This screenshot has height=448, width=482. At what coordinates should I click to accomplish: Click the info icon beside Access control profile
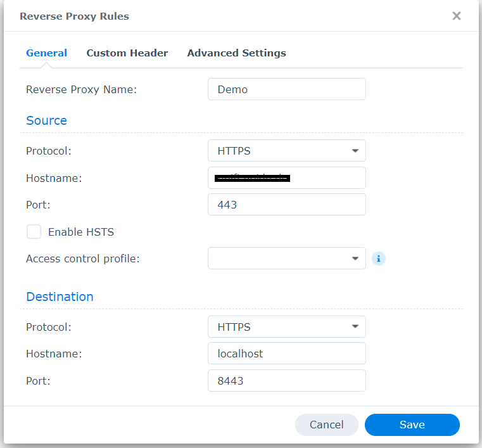378,259
